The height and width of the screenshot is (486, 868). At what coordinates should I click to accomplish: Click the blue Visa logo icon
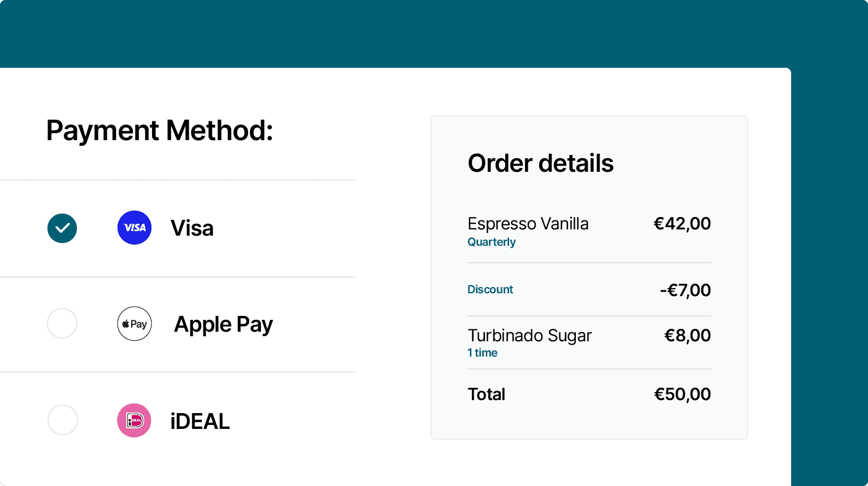134,228
